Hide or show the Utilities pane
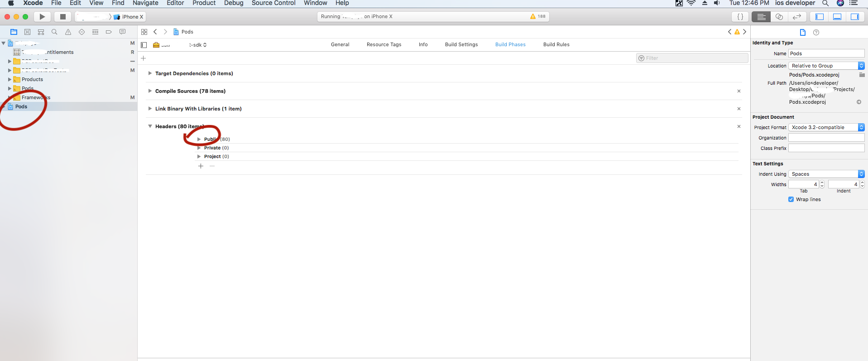868x361 pixels. (x=855, y=17)
